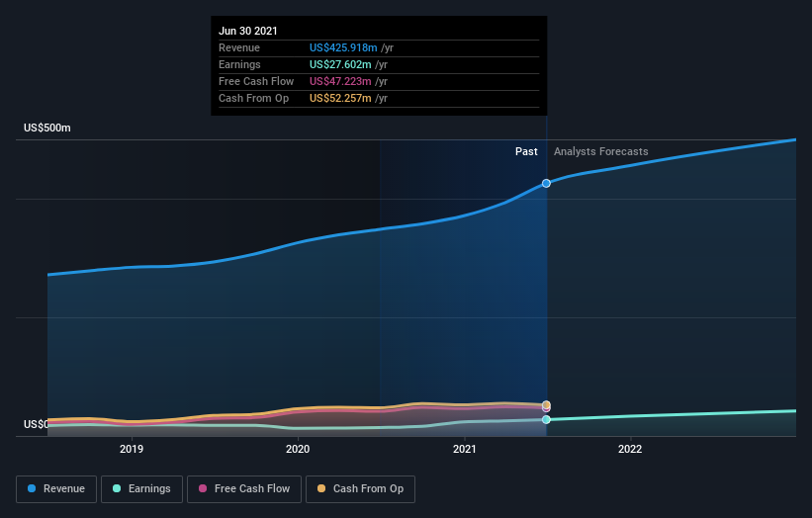Click the Free Cash Flow label in tooltip

pos(256,81)
